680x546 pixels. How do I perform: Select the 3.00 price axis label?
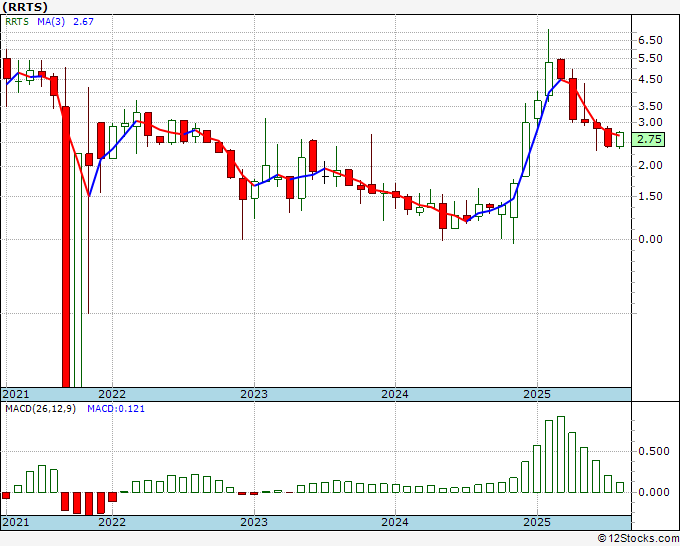click(650, 122)
